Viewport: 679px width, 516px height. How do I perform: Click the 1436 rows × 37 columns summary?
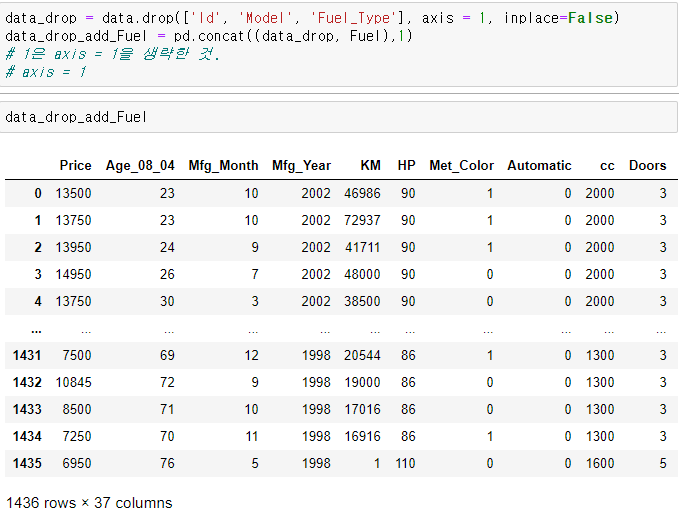(89, 503)
